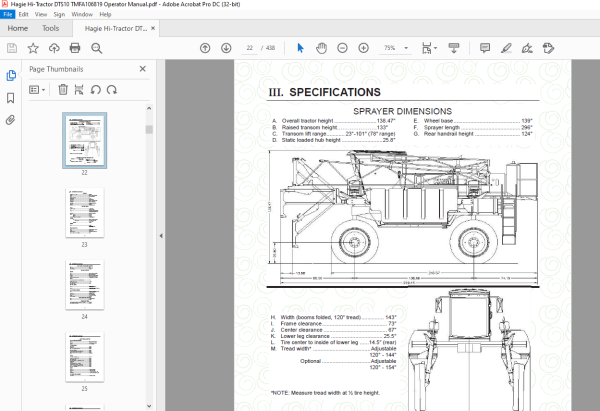Delete selected page with trash icon
Screen dimensions: 600x411
[x=63, y=90]
